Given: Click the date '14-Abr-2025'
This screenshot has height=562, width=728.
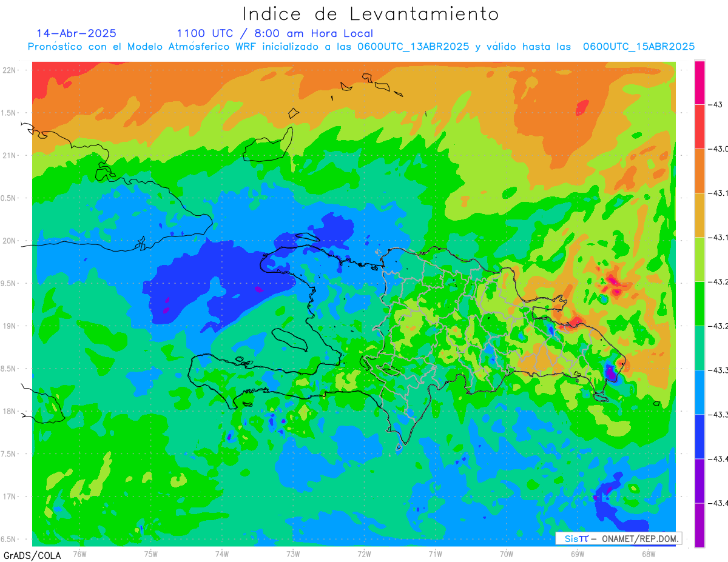Looking at the screenshot, I should pyautogui.click(x=76, y=33).
